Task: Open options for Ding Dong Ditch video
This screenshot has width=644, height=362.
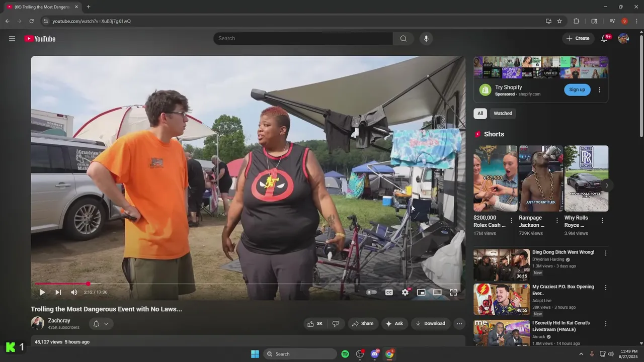Action: click(606, 253)
